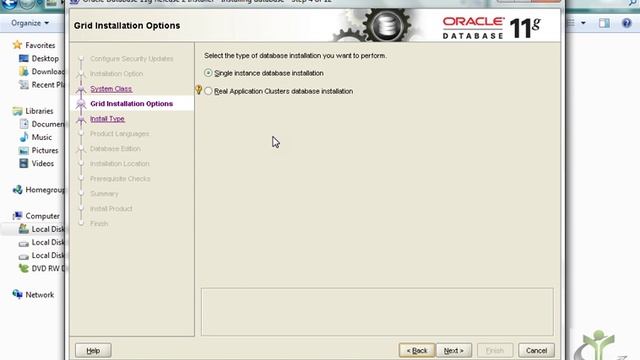Viewport: 640px width, 360px height.
Task: Click the Libraries icon in Explorer sidebar
Action: click(17, 111)
